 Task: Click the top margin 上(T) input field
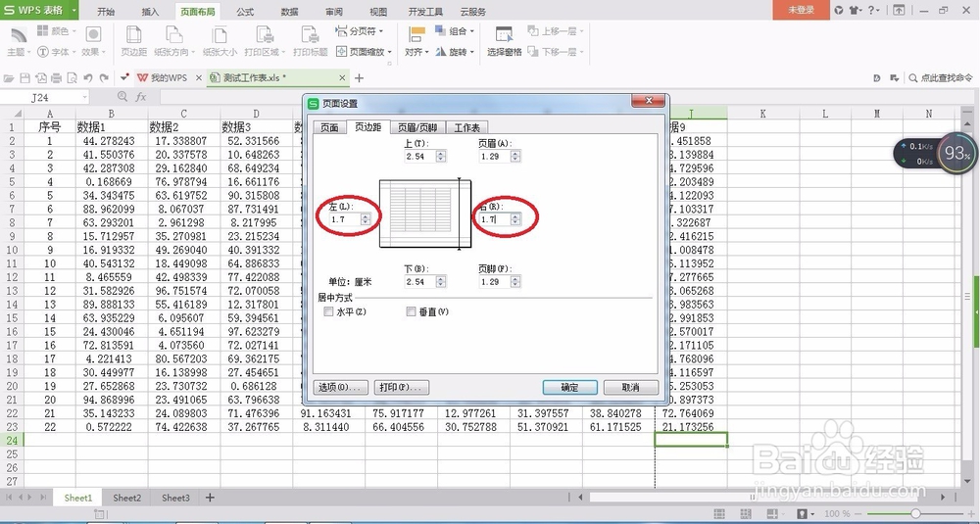point(419,156)
